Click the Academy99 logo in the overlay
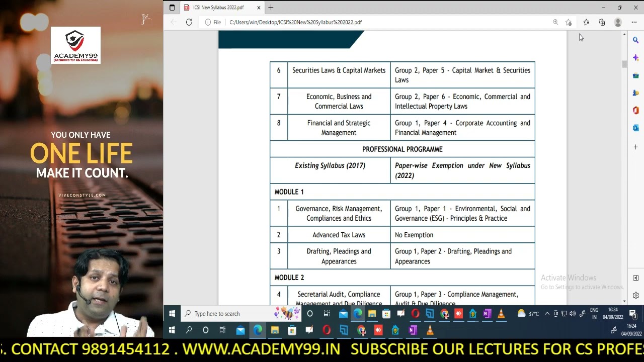This screenshot has height=362, width=644. click(75, 45)
